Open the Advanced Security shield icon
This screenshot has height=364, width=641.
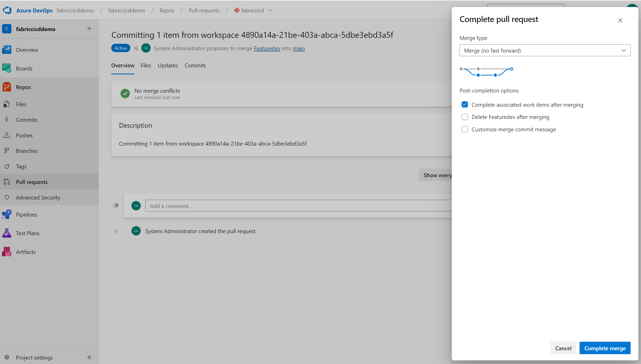(7, 197)
